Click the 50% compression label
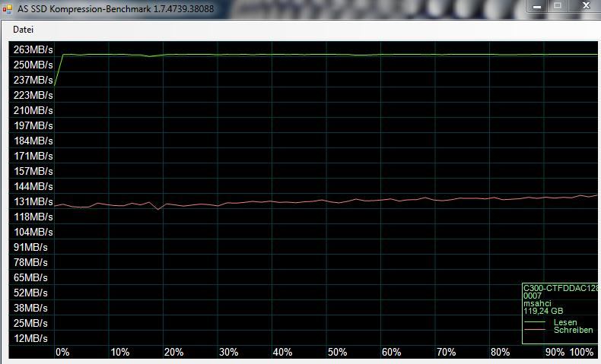Viewport: 601px width, 364px height. tap(337, 352)
